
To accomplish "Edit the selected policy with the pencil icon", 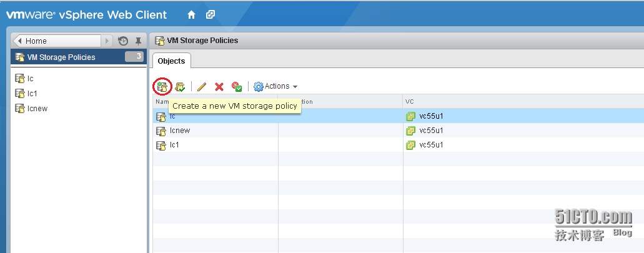I will [x=201, y=87].
